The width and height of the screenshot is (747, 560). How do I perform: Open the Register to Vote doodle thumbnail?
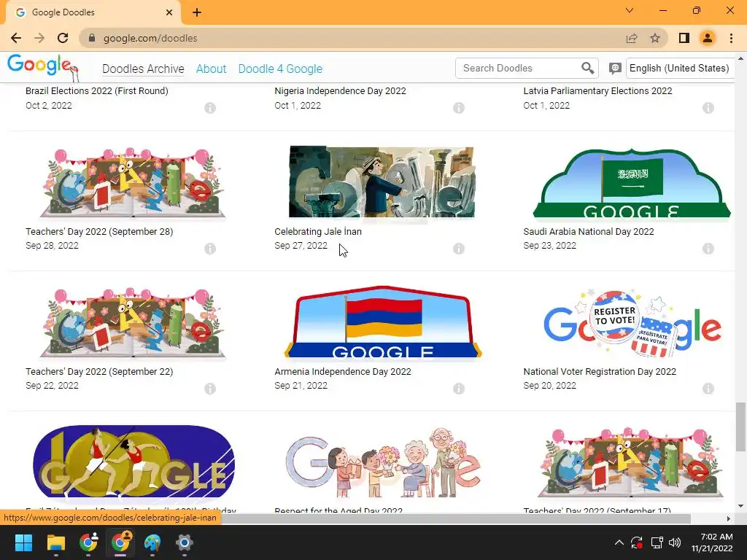point(632,323)
